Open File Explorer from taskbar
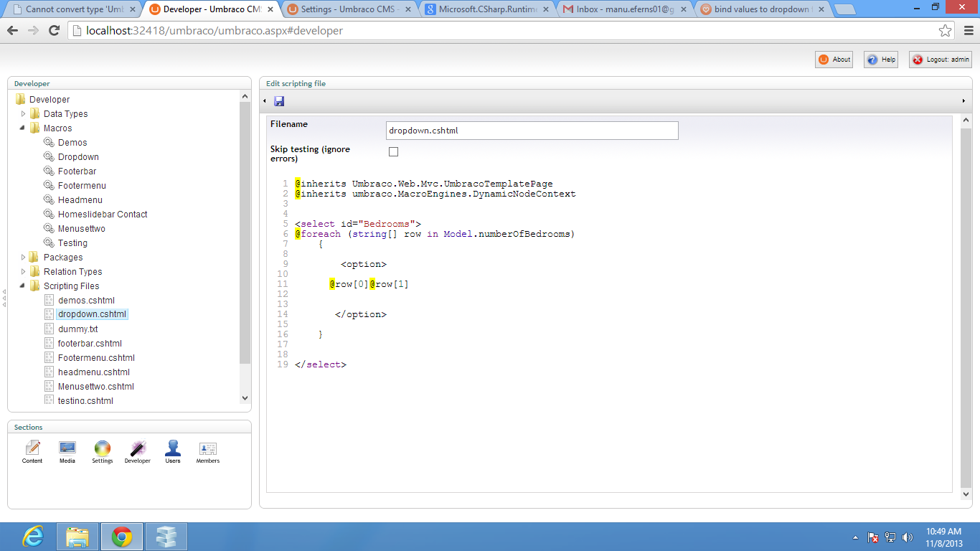The height and width of the screenshot is (551, 980). (77, 537)
